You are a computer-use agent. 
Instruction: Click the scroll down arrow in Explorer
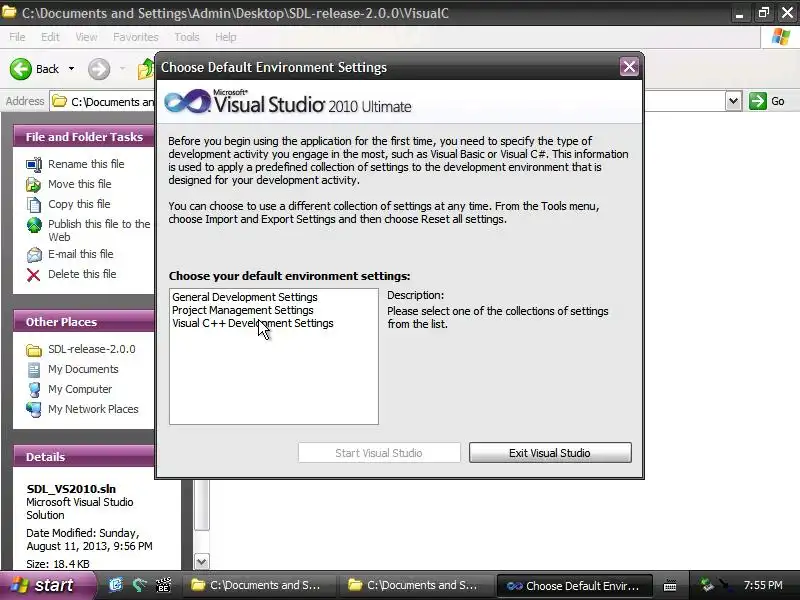[202, 562]
